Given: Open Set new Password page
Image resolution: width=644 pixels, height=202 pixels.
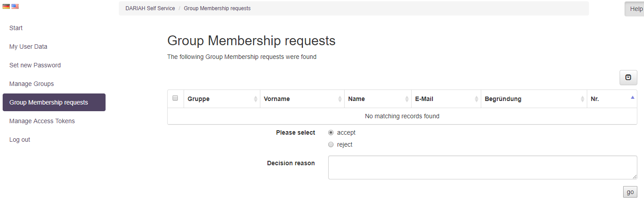Looking at the screenshot, I should tap(35, 65).
